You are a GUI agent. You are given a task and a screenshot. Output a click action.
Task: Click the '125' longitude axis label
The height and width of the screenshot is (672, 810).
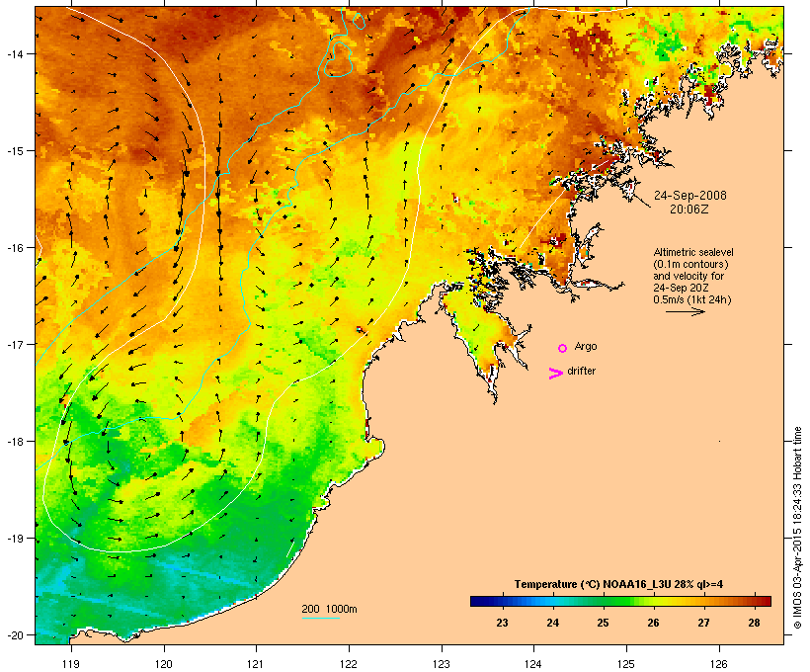coord(626,664)
